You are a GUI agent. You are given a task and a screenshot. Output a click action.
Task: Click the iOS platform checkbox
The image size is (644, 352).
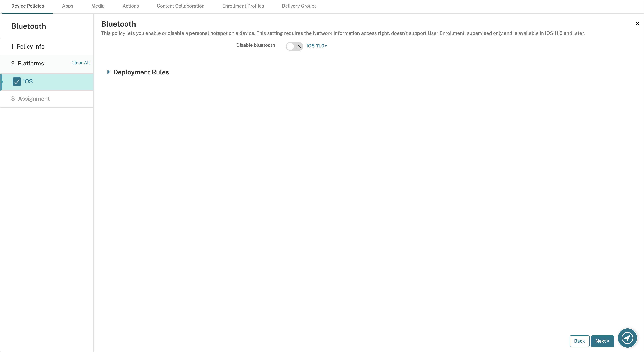pos(17,81)
